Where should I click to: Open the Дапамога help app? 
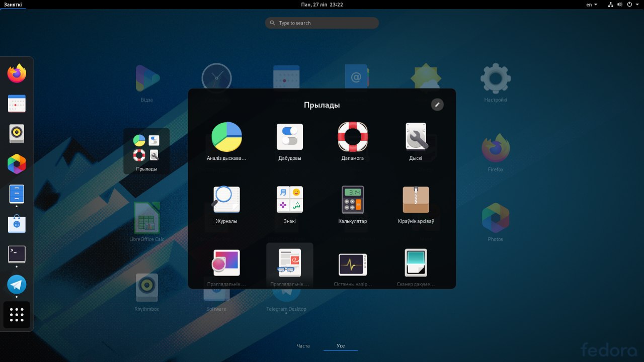pyautogui.click(x=353, y=141)
